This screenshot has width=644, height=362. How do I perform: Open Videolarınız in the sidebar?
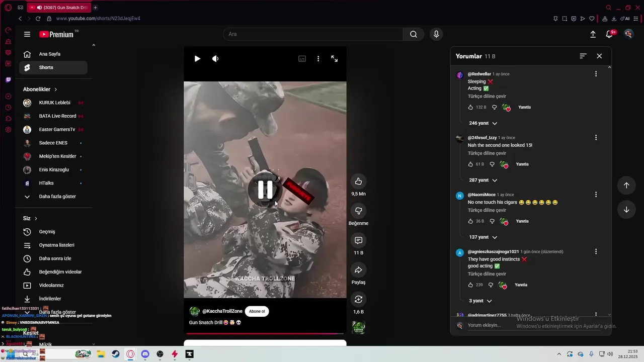[x=53, y=286]
